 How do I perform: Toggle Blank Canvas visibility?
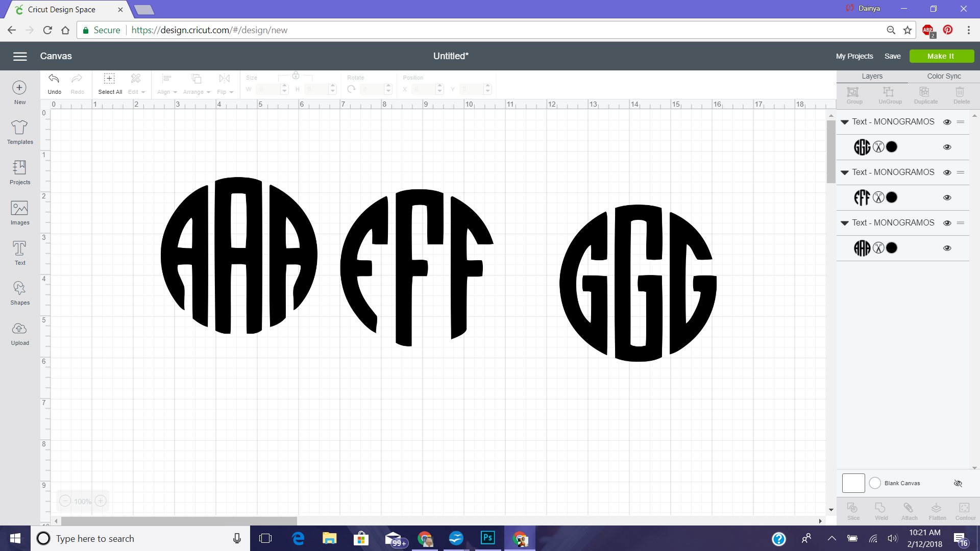(x=958, y=483)
